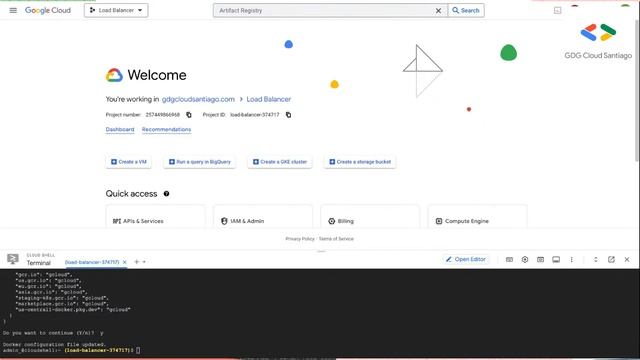The width and height of the screenshot is (640, 360).
Task: Close the Cloud Shell panel
Action: pos(627,259)
